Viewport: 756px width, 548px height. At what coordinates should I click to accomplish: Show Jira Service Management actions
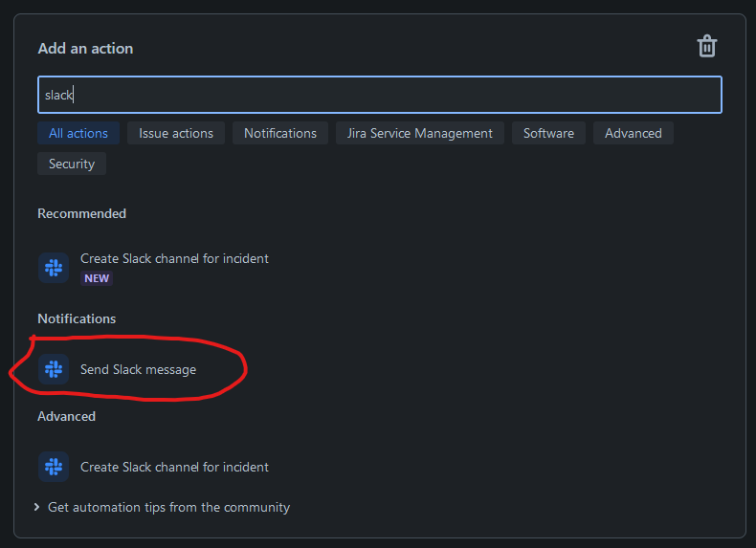(x=420, y=133)
